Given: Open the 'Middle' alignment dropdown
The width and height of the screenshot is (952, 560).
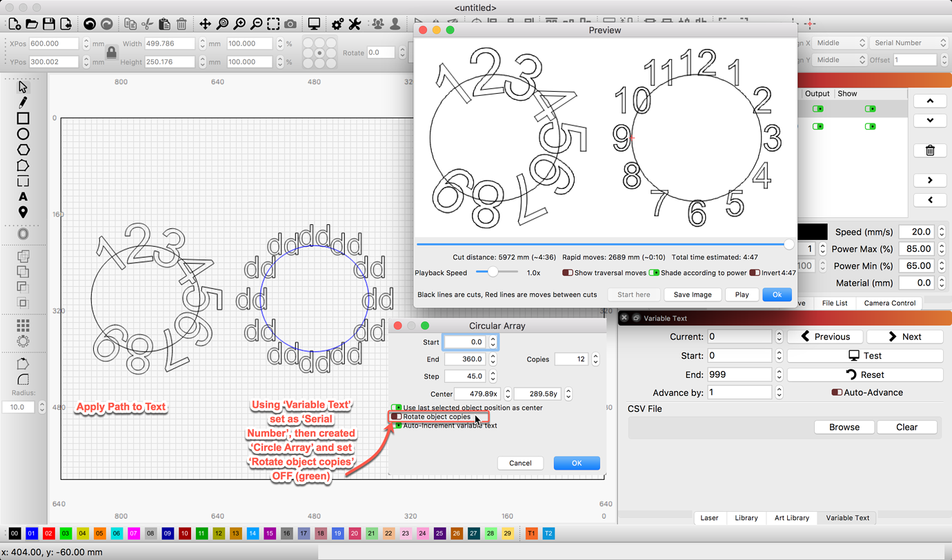Looking at the screenshot, I should tap(839, 42).
